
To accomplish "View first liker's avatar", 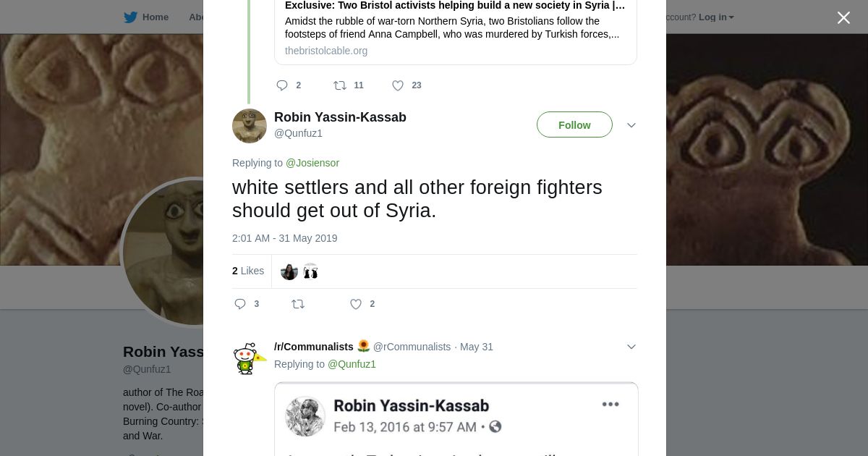I will tap(289, 271).
